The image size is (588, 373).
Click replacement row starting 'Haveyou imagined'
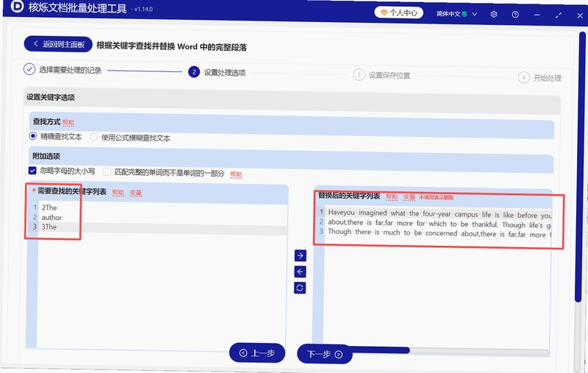coord(438,213)
